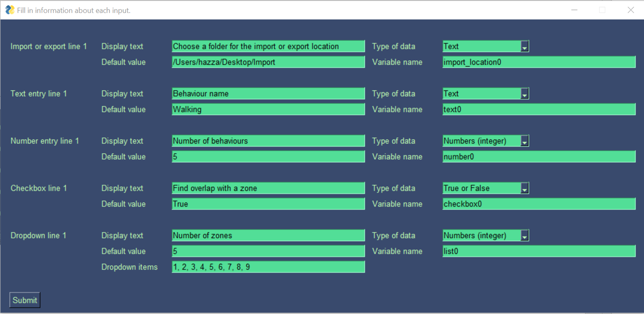Viewport: 644px width, 314px height.
Task: Click the Submit button
Action: click(x=24, y=300)
